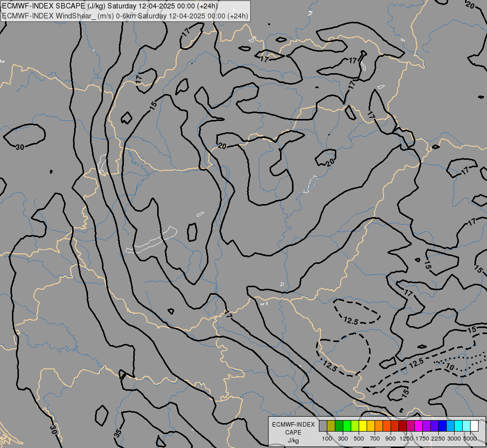Screen dimensions: 487x448
Task: Select the pure blue legend swatch
Action: coord(442,426)
